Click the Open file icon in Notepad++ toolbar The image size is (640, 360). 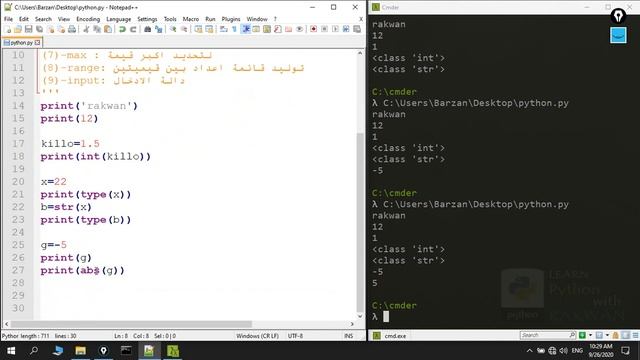[18, 29]
